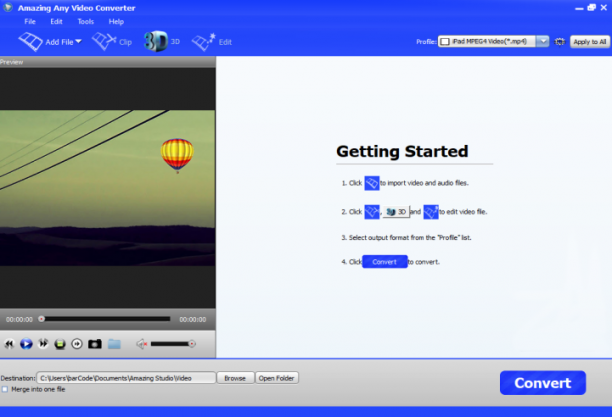
Task: Click the Open Folder button
Action: 276,378
